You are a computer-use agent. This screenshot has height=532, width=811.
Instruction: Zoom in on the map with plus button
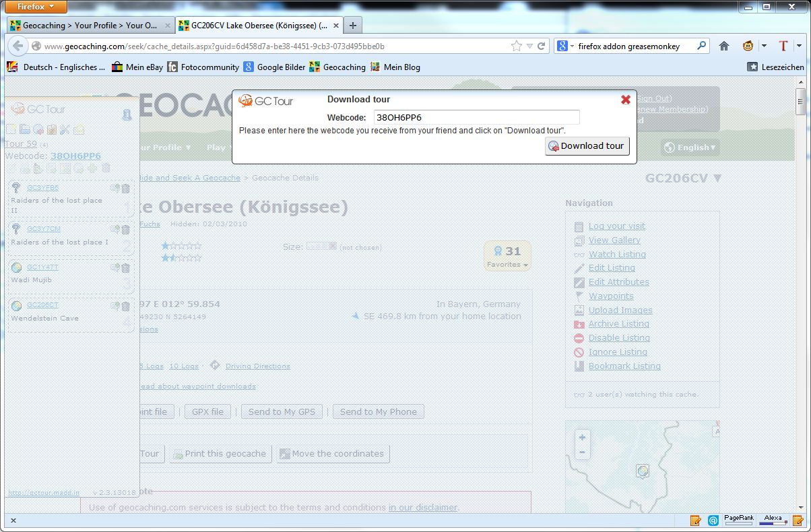coord(582,437)
